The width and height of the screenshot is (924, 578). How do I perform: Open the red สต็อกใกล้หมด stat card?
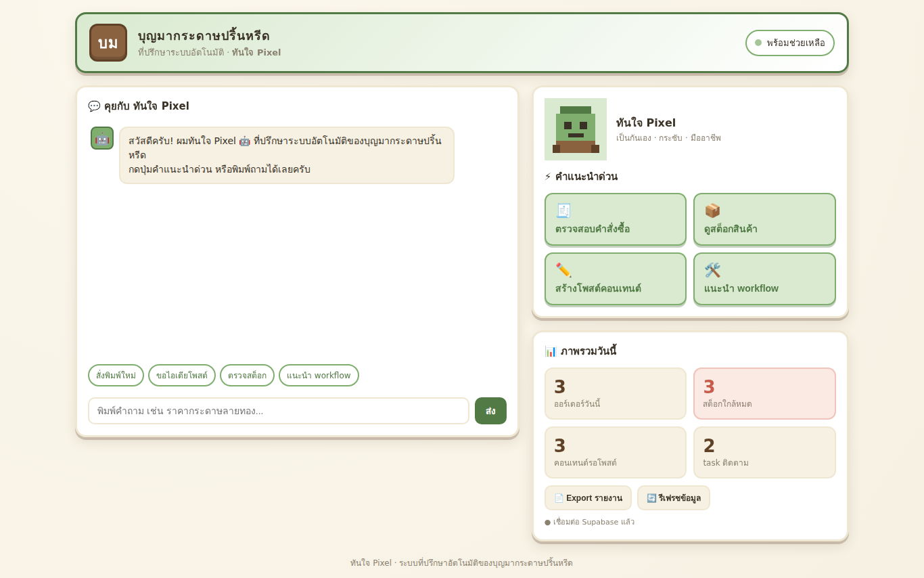click(764, 394)
